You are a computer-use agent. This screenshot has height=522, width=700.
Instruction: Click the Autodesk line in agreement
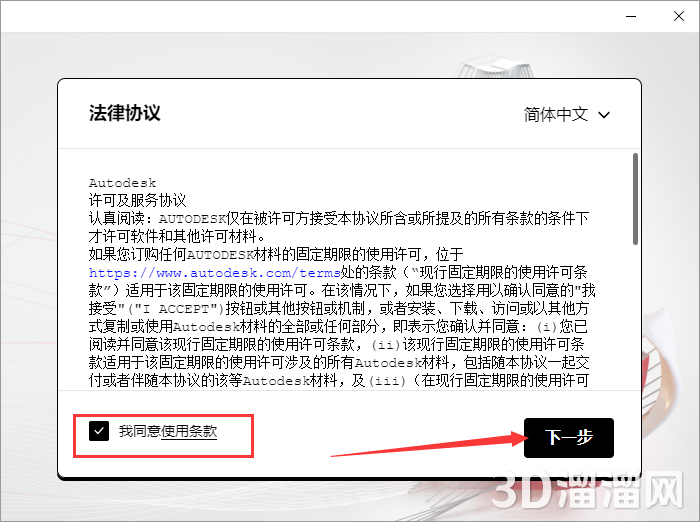(122, 183)
